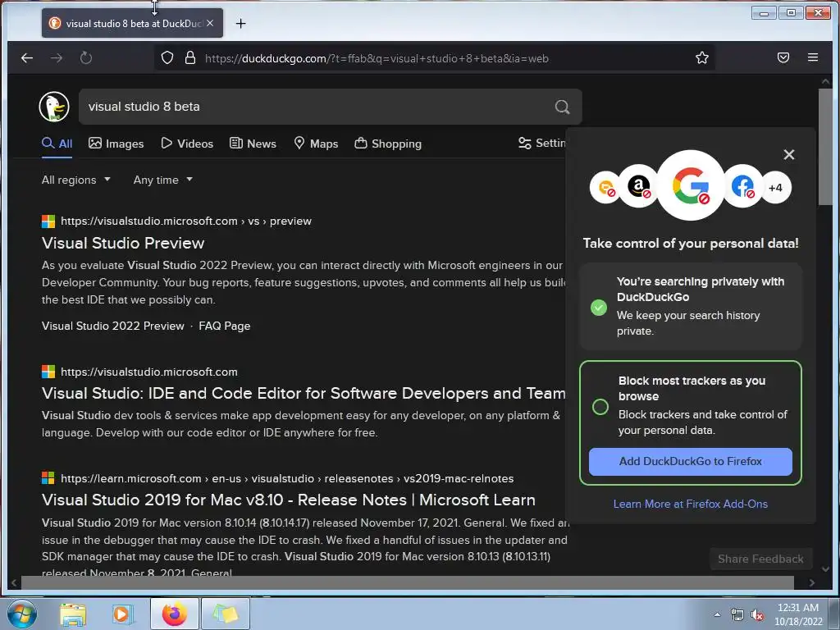Click the browser back arrow

click(x=27, y=58)
